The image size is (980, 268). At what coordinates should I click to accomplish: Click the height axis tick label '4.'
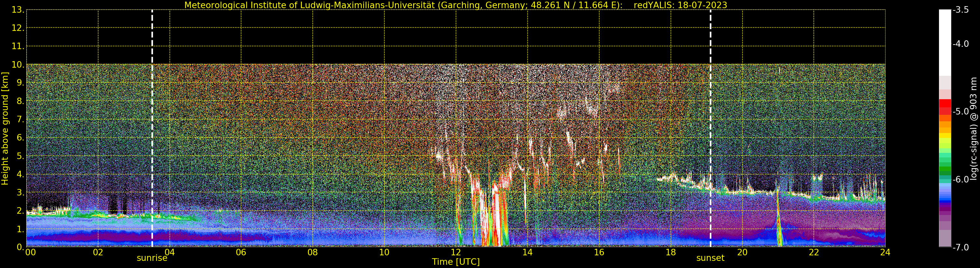(20, 174)
